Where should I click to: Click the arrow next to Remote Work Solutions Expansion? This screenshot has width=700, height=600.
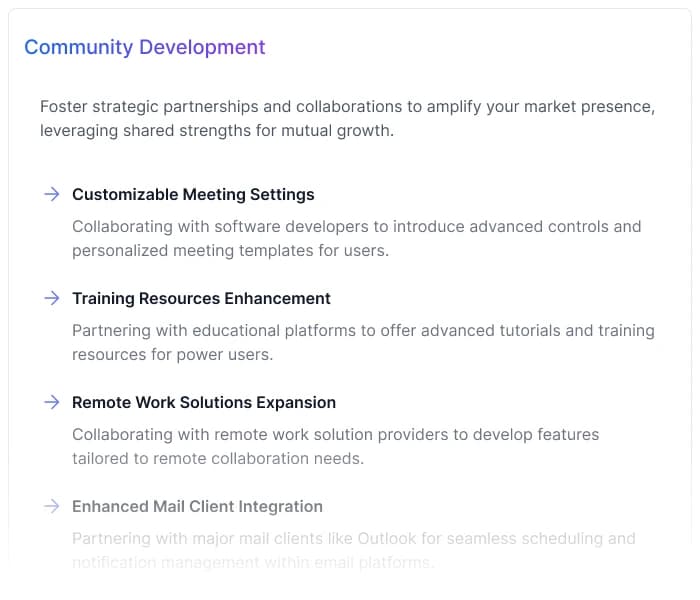pyautogui.click(x=51, y=402)
